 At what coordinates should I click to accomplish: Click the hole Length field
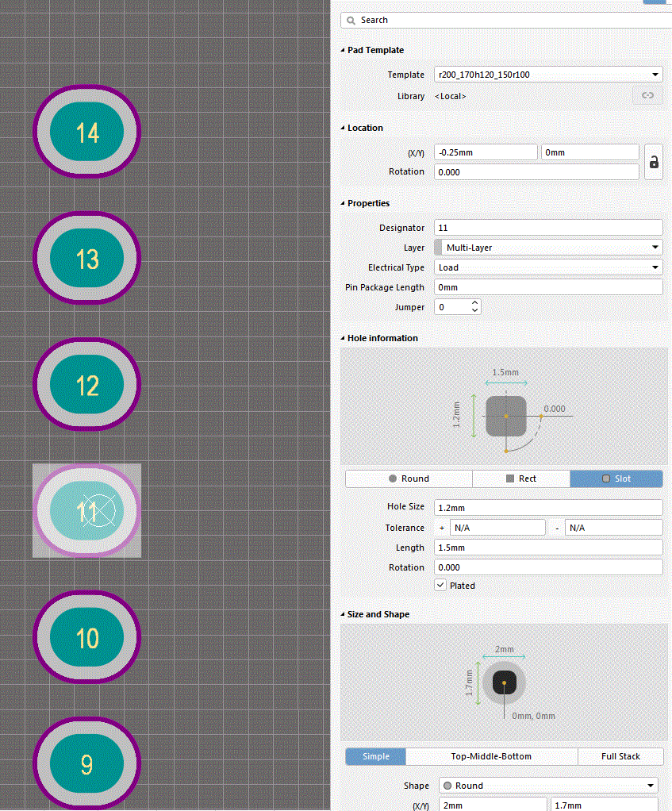coord(548,548)
